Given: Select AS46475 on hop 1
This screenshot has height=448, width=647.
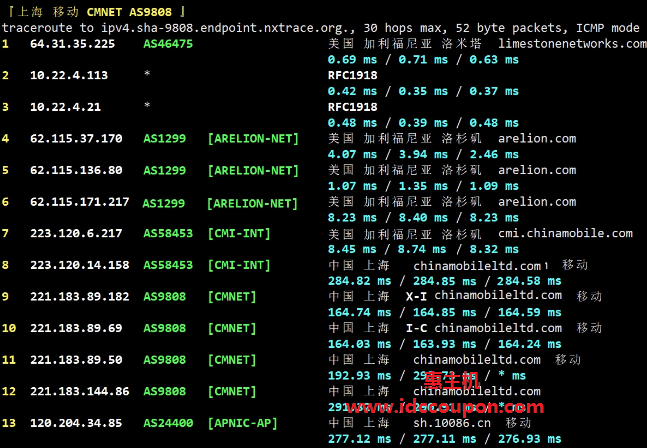Looking at the screenshot, I should coord(168,44).
